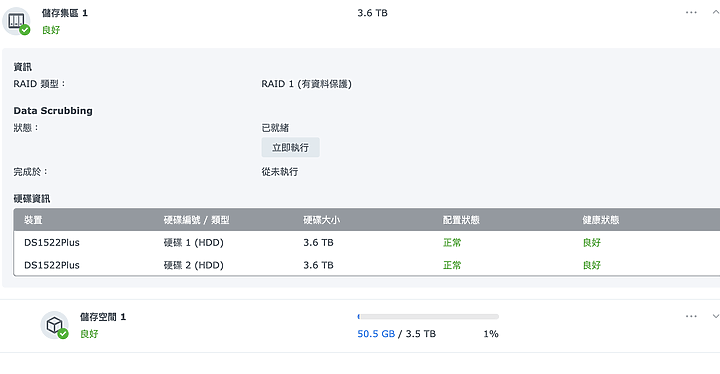
Task: Click the 硬碟編號 / 類型 column header
Action: click(197, 220)
